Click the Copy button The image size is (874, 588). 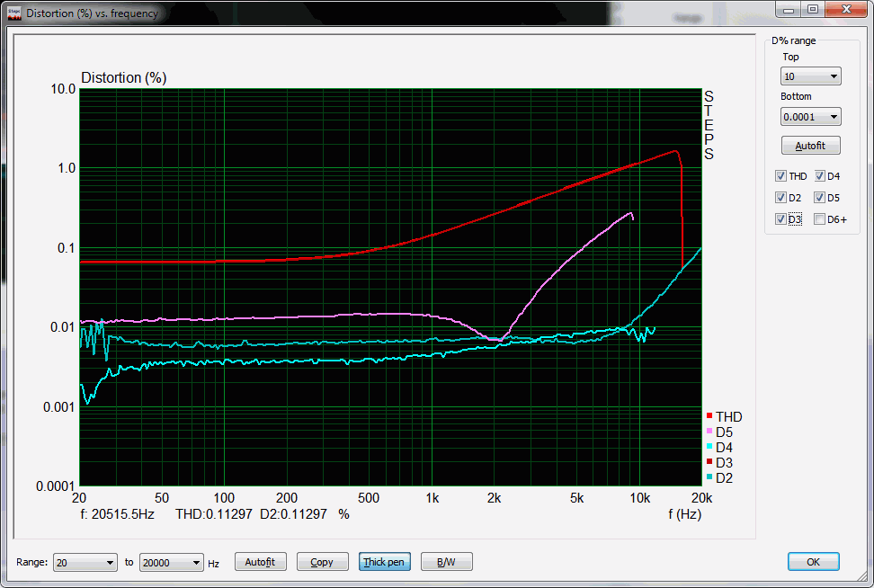(x=321, y=562)
